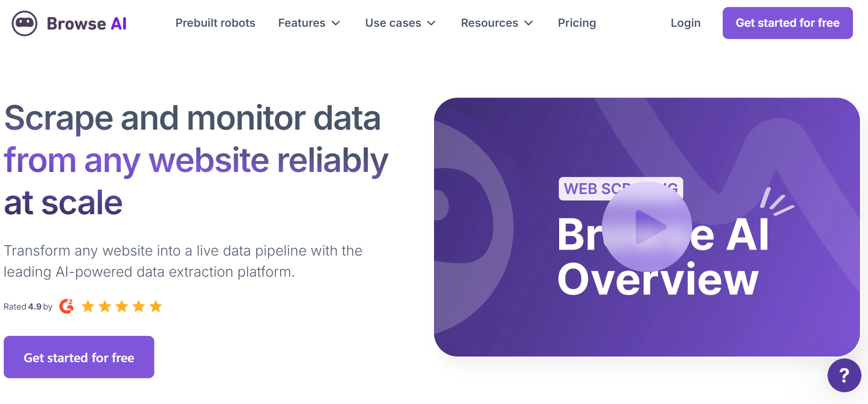Viewport: 868px width, 404px height.
Task: Open help via the question mark icon
Action: [844, 375]
